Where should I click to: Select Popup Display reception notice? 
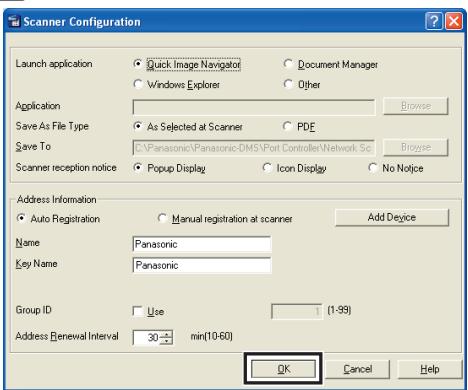tap(137, 168)
